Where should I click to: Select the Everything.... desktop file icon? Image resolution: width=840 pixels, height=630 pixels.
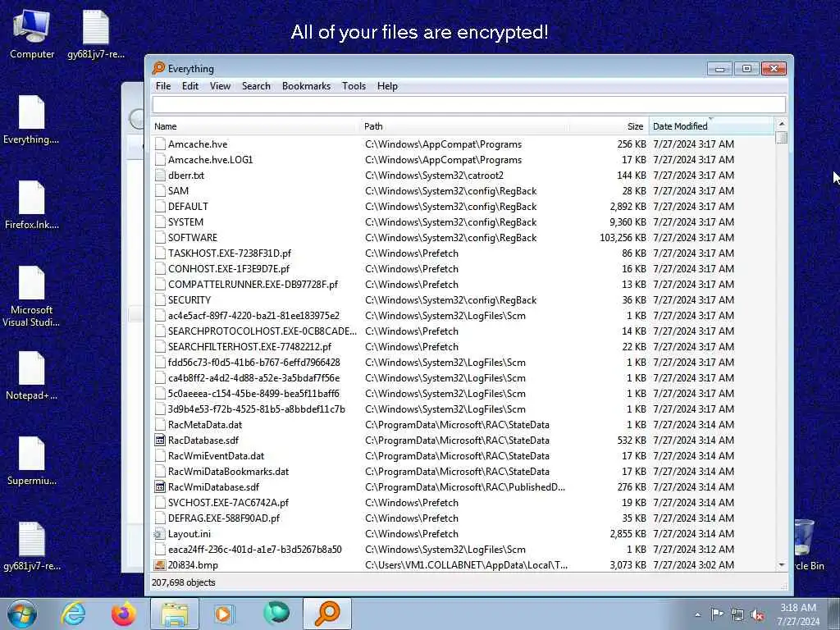(31, 119)
